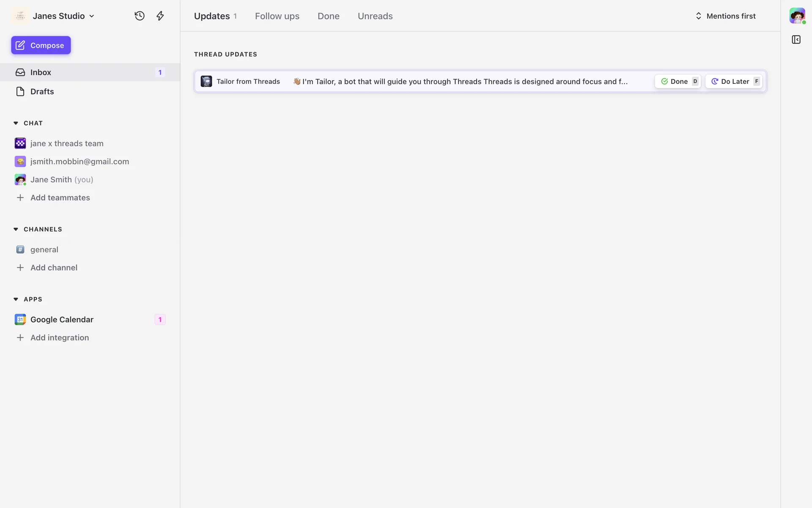Open the Tailor from Threads message

pos(423,81)
